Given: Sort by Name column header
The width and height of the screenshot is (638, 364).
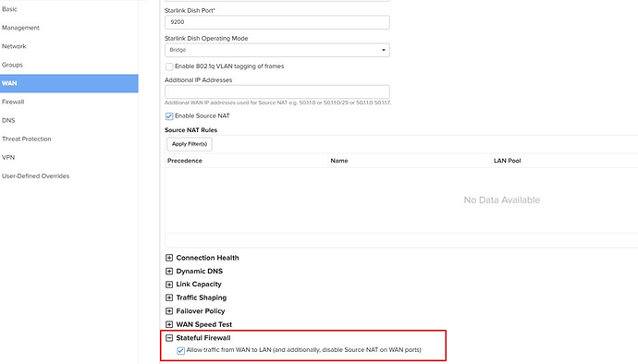Looking at the screenshot, I should 339,161.
